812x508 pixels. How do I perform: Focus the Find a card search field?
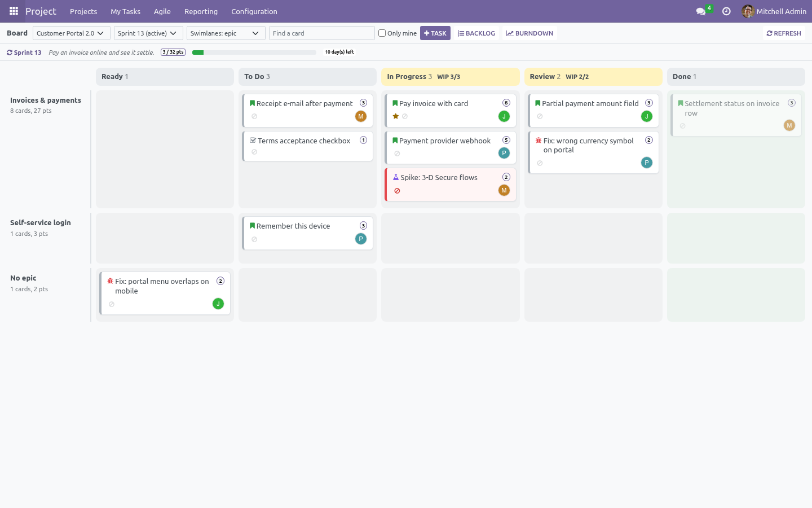(x=322, y=33)
